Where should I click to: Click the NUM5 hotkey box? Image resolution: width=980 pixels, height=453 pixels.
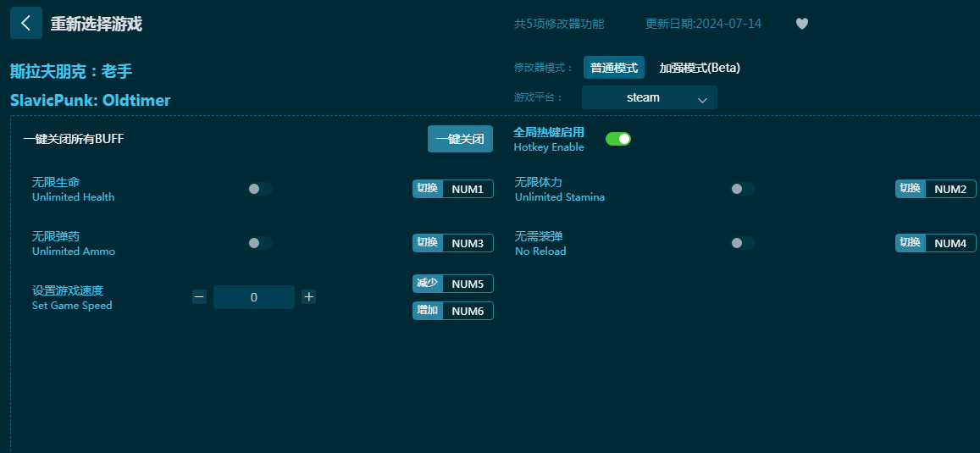tap(468, 284)
